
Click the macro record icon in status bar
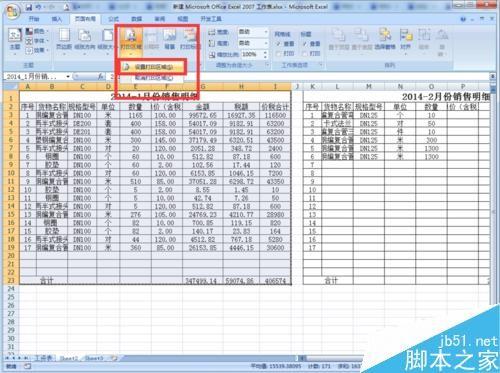(27, 366)
